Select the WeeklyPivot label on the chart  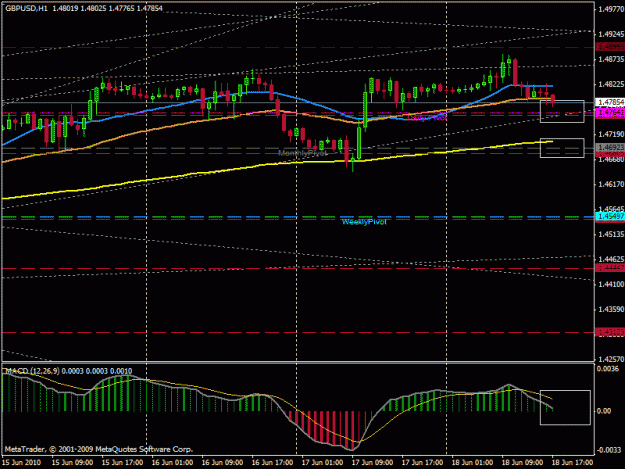click(364, 222)
